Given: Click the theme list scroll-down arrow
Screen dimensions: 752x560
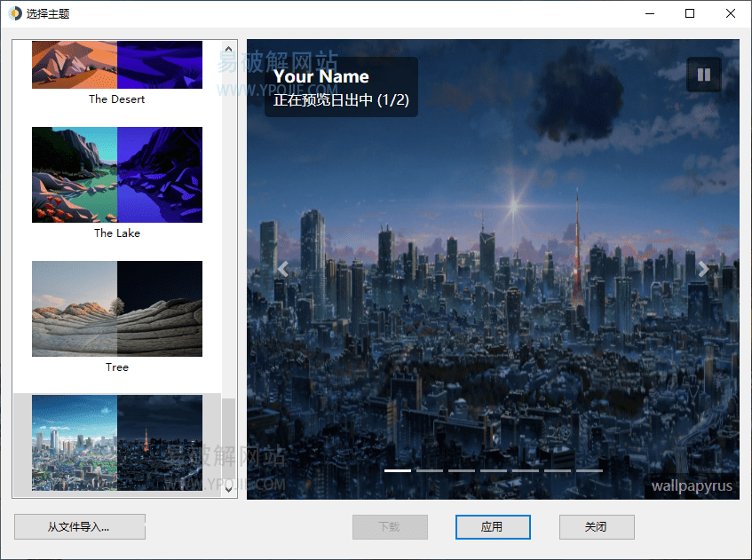Looking at the screenshot, I should tap(228, 487).
